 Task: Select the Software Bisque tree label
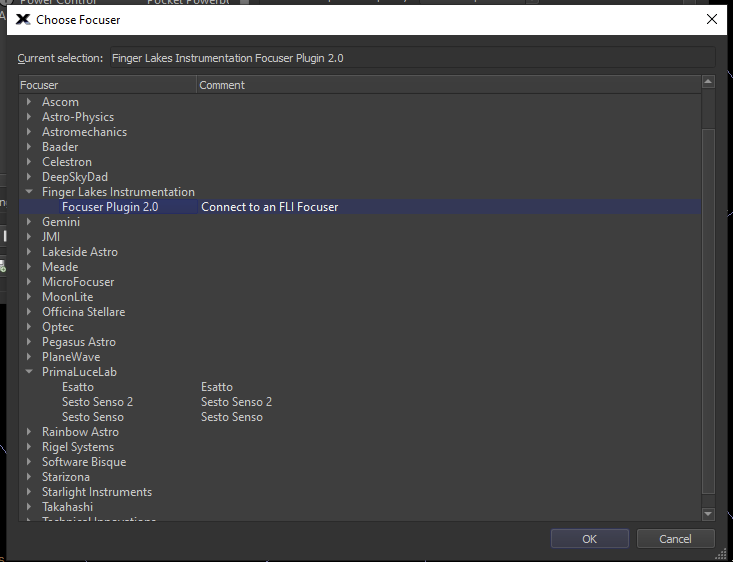(x=84, y=462)
